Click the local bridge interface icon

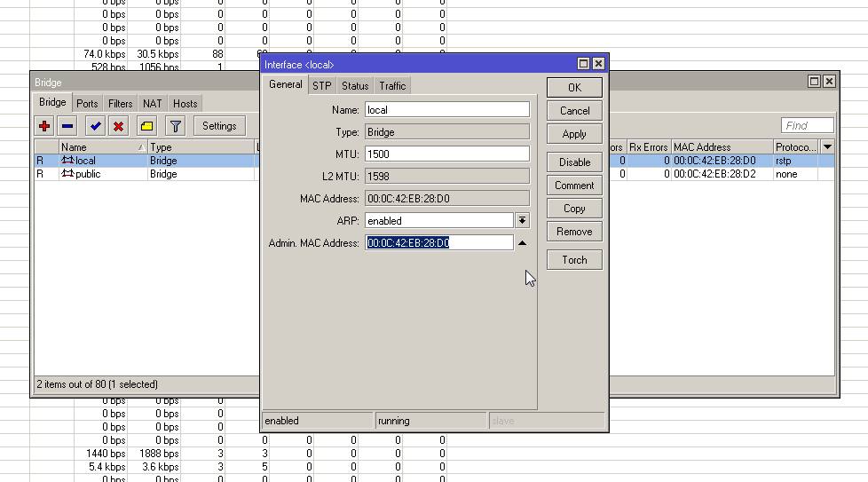67,160
